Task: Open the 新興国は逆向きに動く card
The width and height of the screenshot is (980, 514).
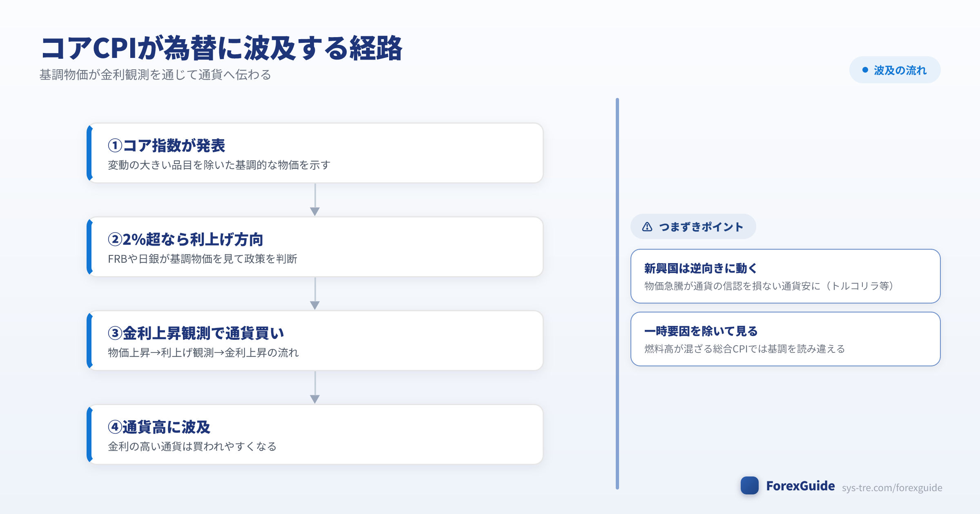Action: 785,276
